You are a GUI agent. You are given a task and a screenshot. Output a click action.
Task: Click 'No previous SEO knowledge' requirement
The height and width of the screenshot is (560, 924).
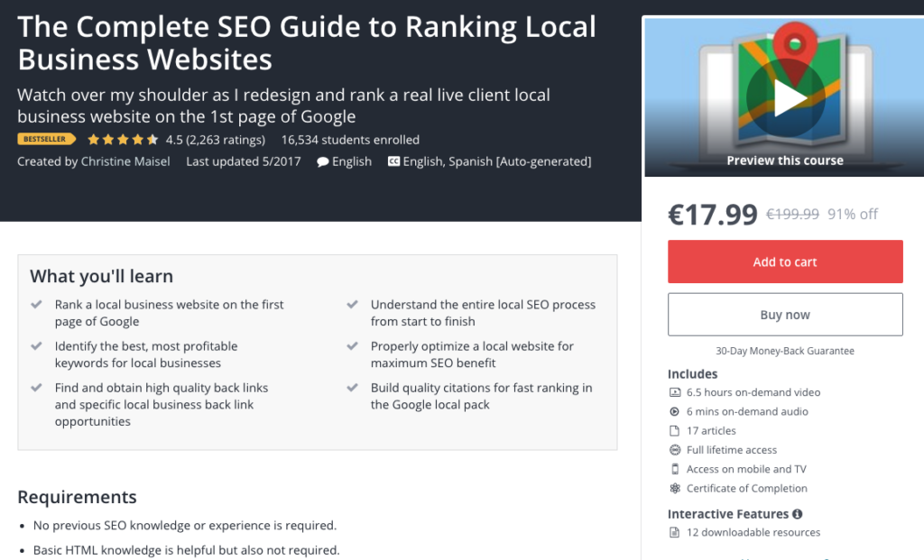pyautogui.click(x=185, y=525)
